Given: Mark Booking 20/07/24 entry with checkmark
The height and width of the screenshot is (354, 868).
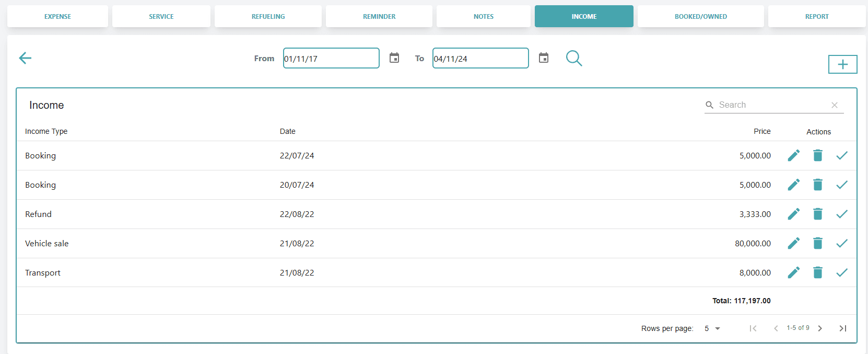Looking at the screenshot, I should point(842,185).
